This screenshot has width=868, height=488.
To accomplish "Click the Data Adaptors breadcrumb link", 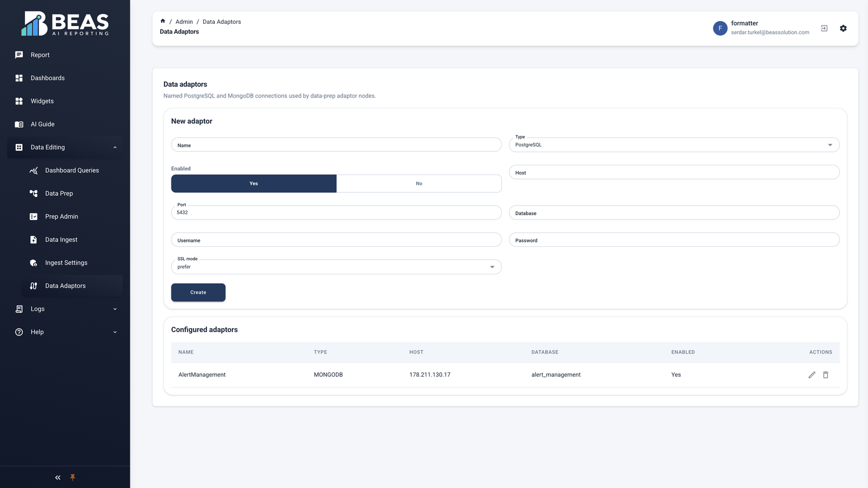I will 222,22.
